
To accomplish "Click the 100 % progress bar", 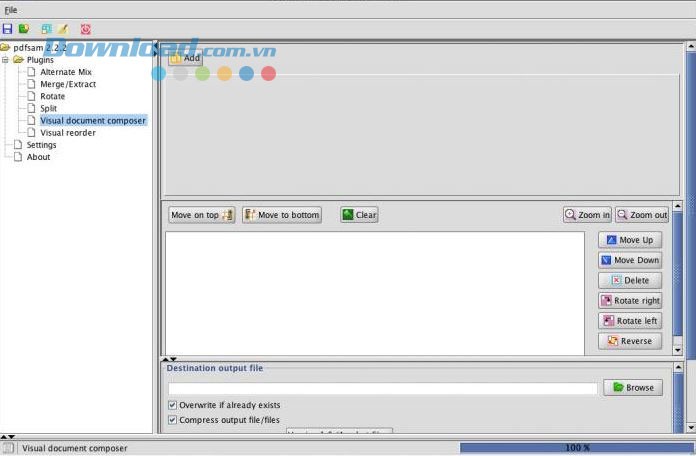I will [577, 448].
